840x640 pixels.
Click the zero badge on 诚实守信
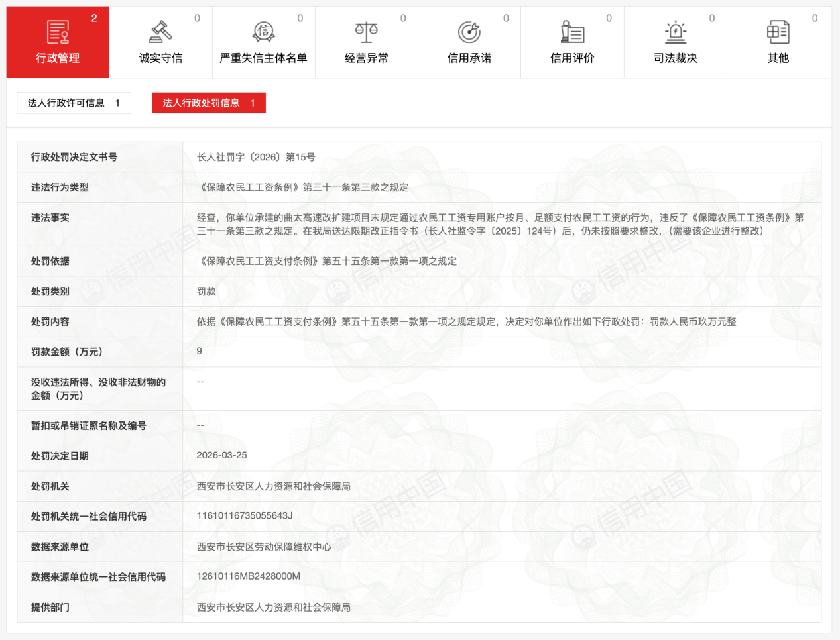point(196,19)
